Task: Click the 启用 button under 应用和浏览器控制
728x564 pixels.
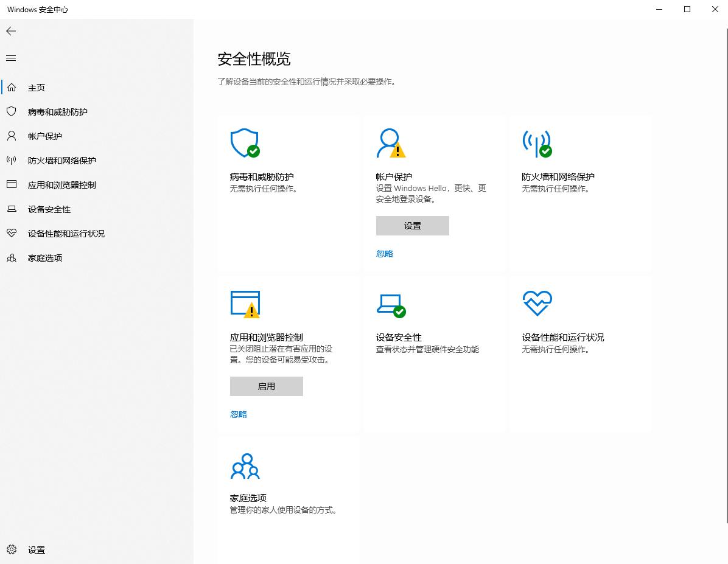Action: click(x=266, y=386)
